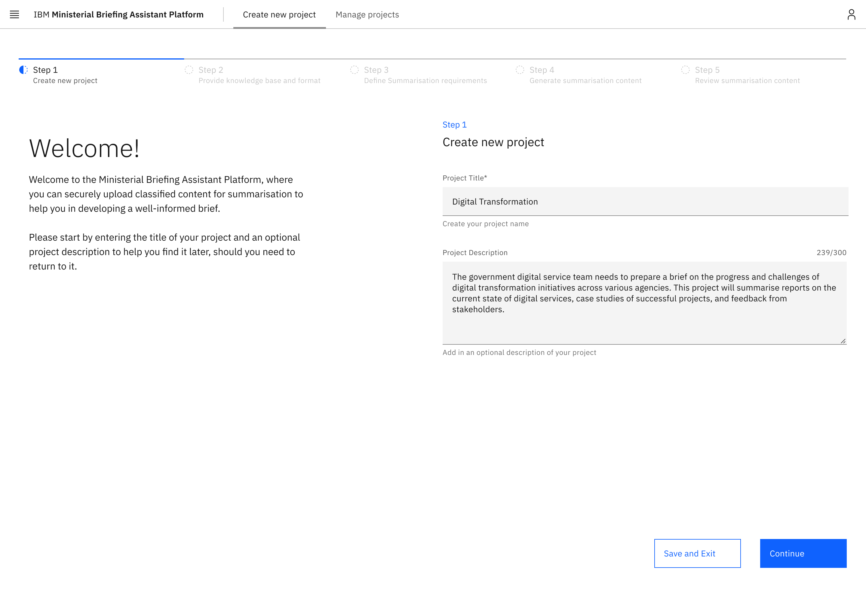The width and height of the screenshot is (866, 616).
Task: Focus the Project Description text area
Action: pos(644,303)
